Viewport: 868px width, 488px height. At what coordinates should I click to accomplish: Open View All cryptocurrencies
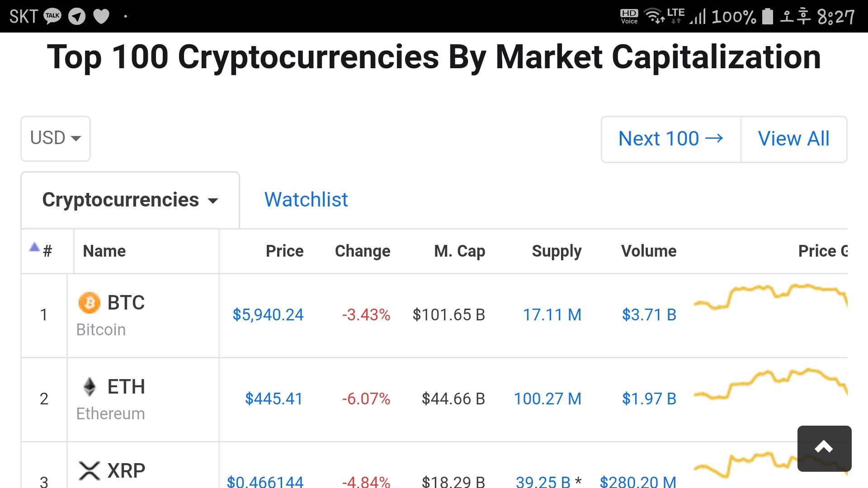[794, 138]
